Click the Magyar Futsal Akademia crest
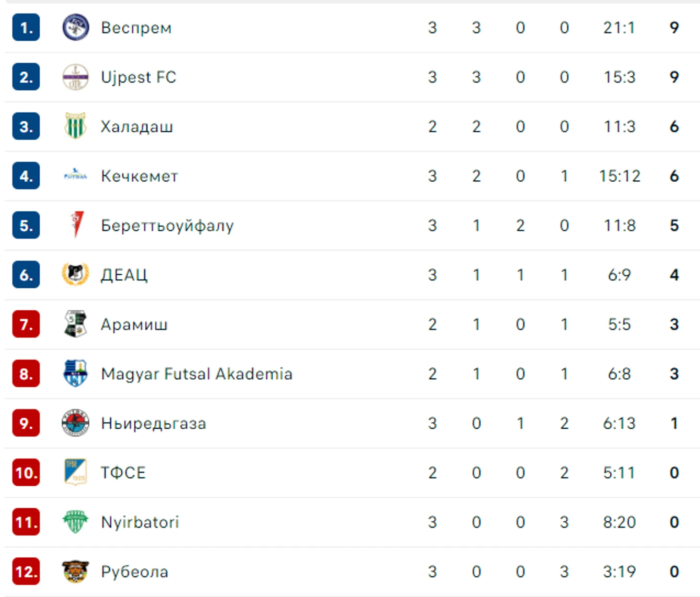 point(75,373)
